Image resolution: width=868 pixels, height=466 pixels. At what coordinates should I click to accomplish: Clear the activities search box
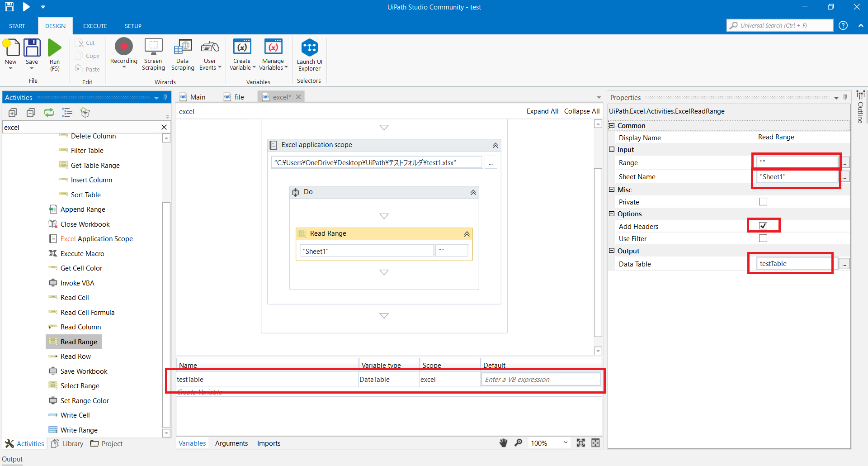pos(164,128)
